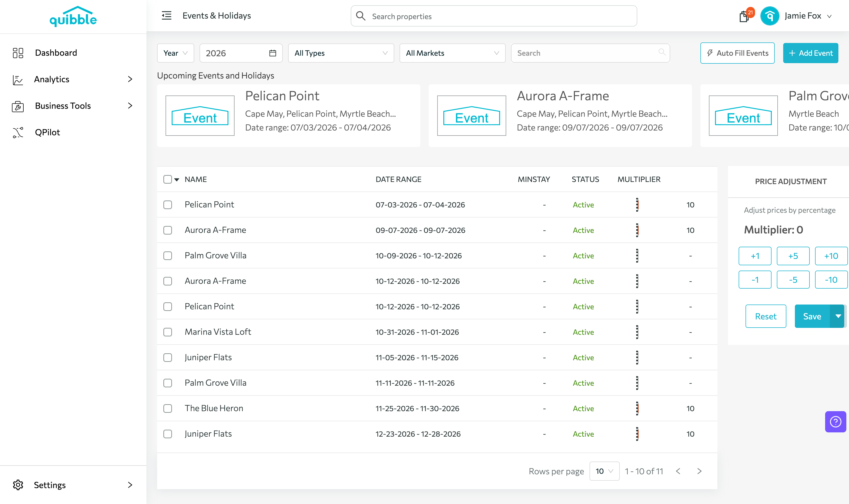This screenshot has height=504, width=849.
Task: Click the +1 multiplier button
Action: click(x=755, y=256)
